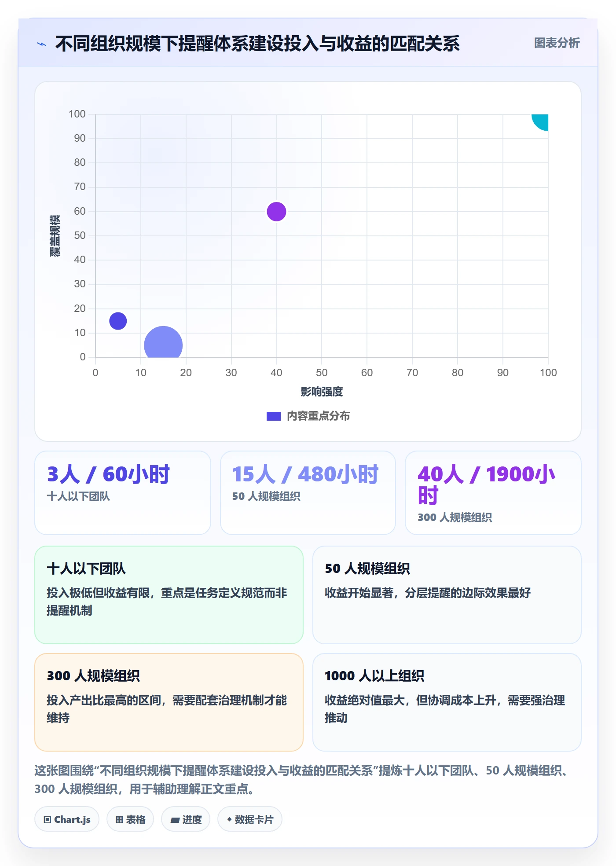Click the dark blue bubble near x=5

(118, 321)
